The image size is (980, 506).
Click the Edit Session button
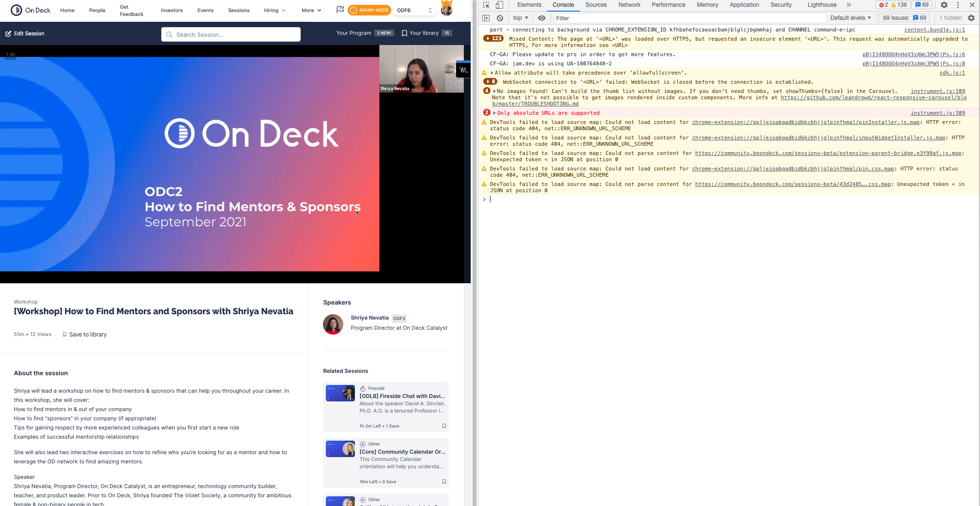(x=25, y=33)
